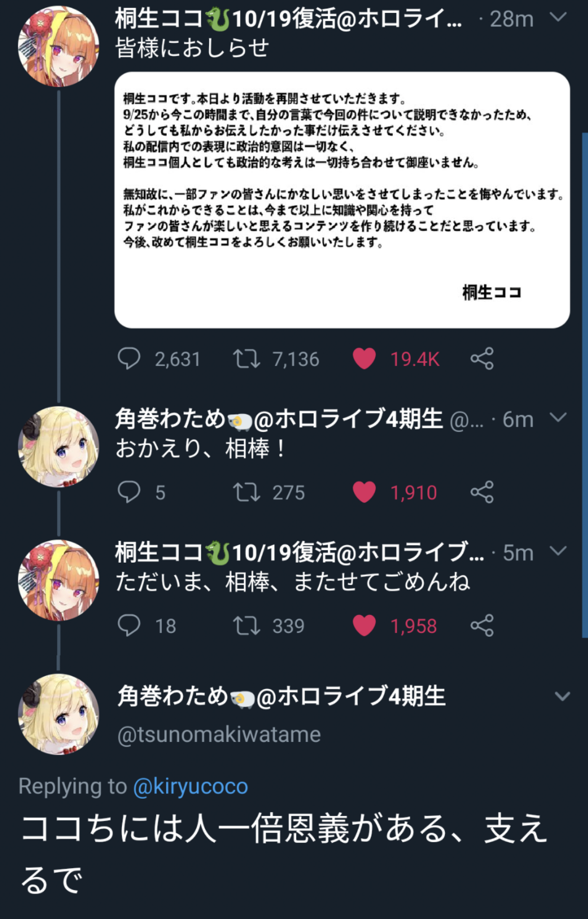This screenshot has height=919, width=588.
Task: Open the 5m tweet options chevron
Action: [x=558, y=551]
